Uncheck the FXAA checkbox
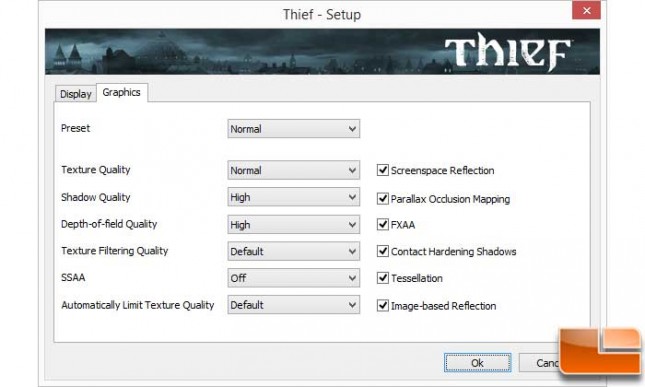This screenshot has width=645, height=387. 383,225
